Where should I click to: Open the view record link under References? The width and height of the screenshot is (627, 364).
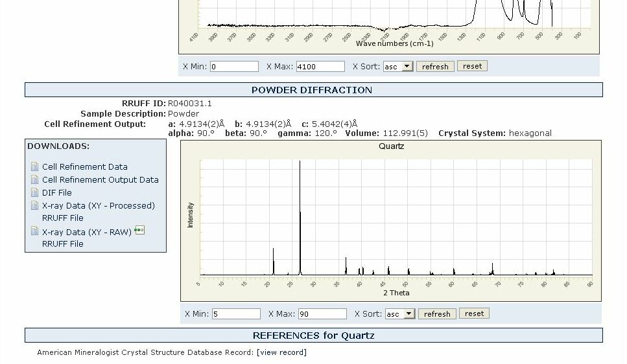[281, 352]
